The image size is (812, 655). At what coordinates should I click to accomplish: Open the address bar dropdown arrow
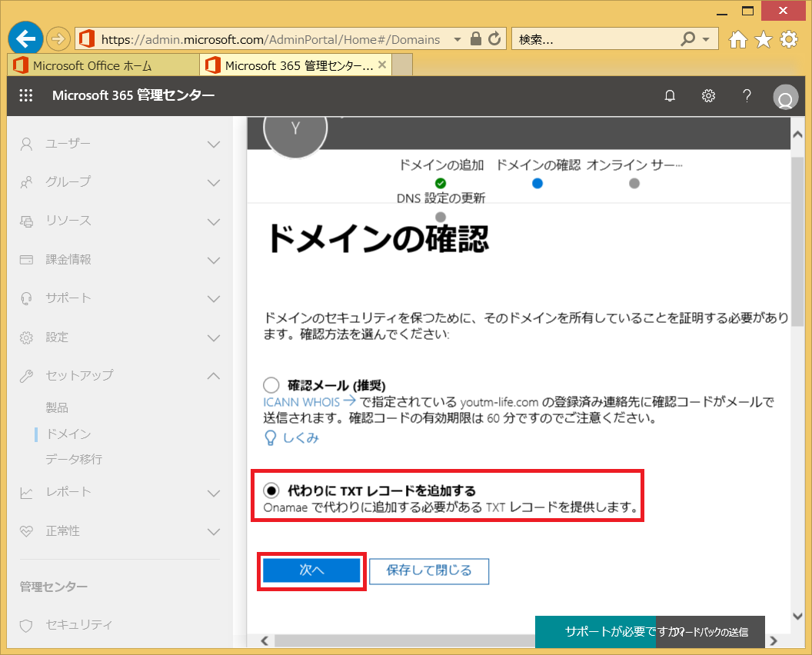click(458, 39)
